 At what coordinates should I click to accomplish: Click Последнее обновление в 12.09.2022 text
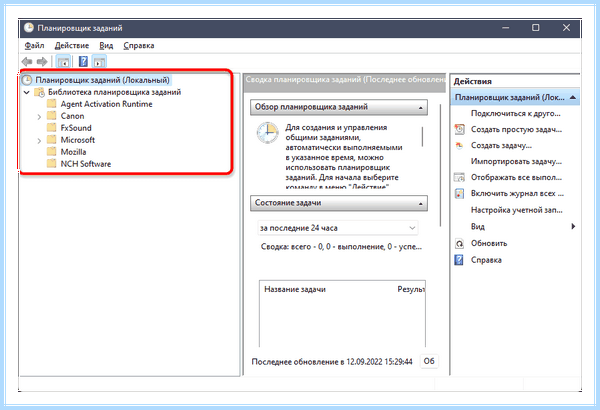(332, 362)
